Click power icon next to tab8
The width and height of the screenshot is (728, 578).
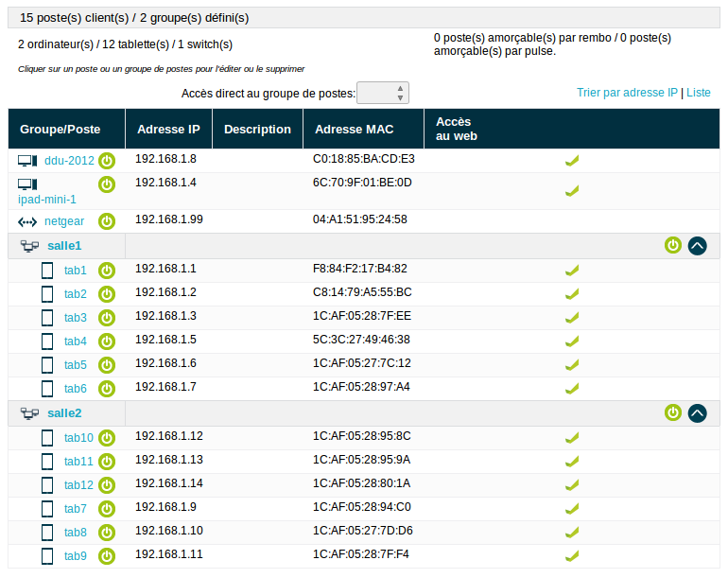pos(107,533)
